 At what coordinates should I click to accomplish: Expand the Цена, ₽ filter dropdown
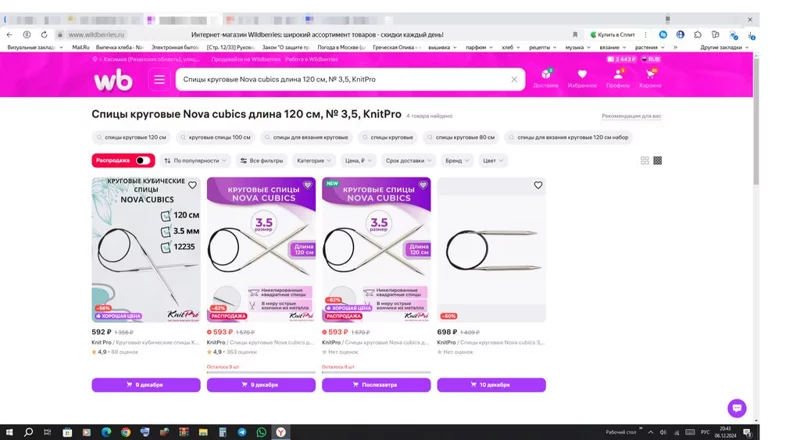tap(358, 160)
